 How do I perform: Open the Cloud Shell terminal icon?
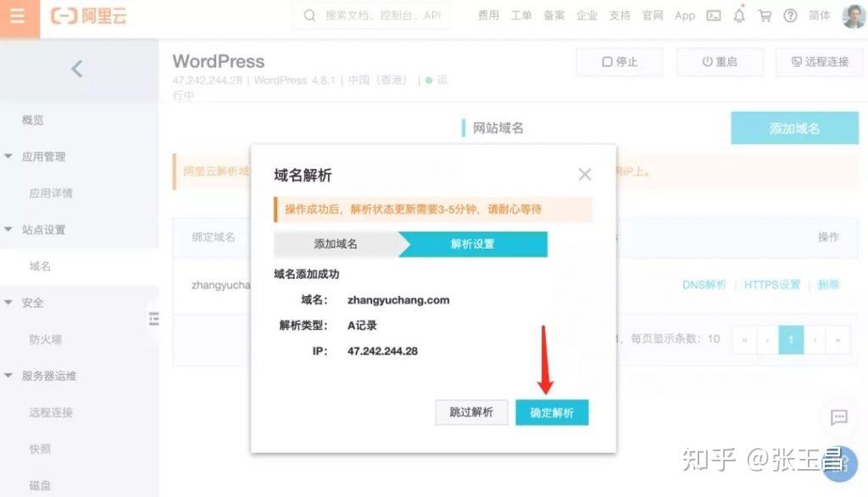[714, 15]
